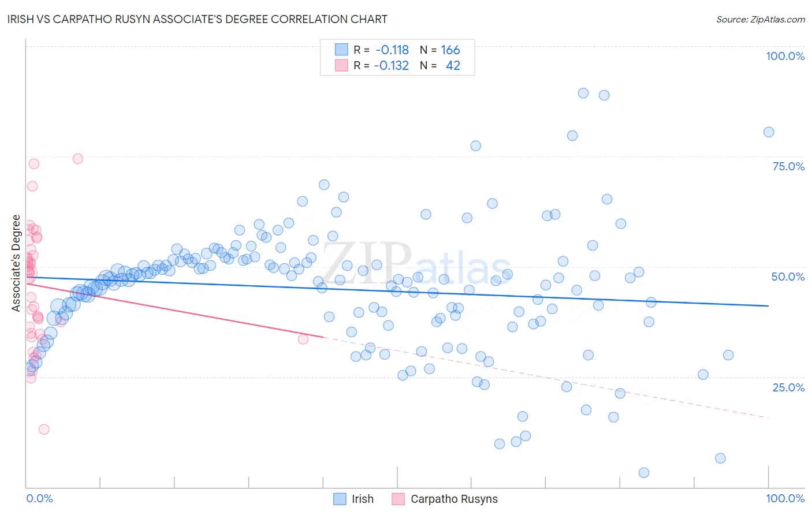Viewport: 812px width, 515px height.
Task: Click the Associate's Degree axis label
Action: (x=16, y=263)
